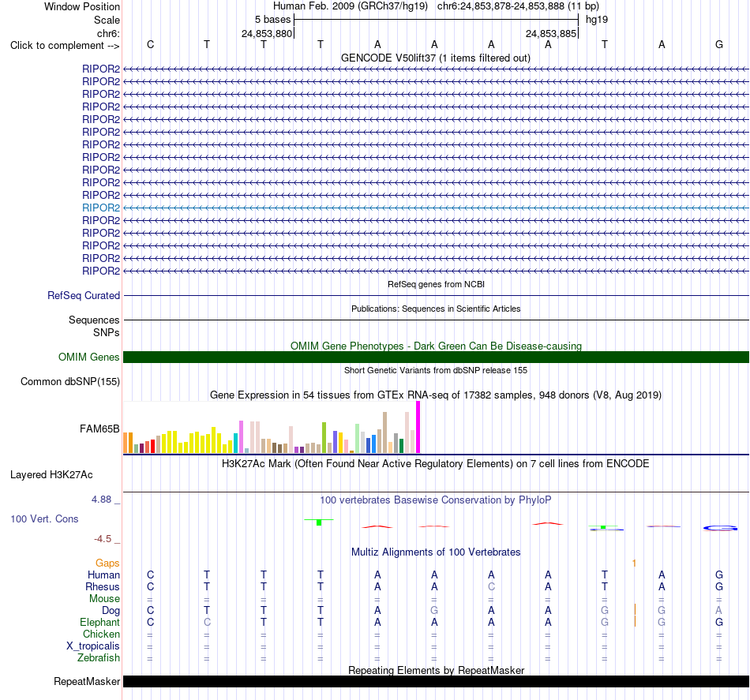This screenshot has width=750, height=700.
Task: Click the 4.88 PhyloP scale value
Action: point(101,500)
